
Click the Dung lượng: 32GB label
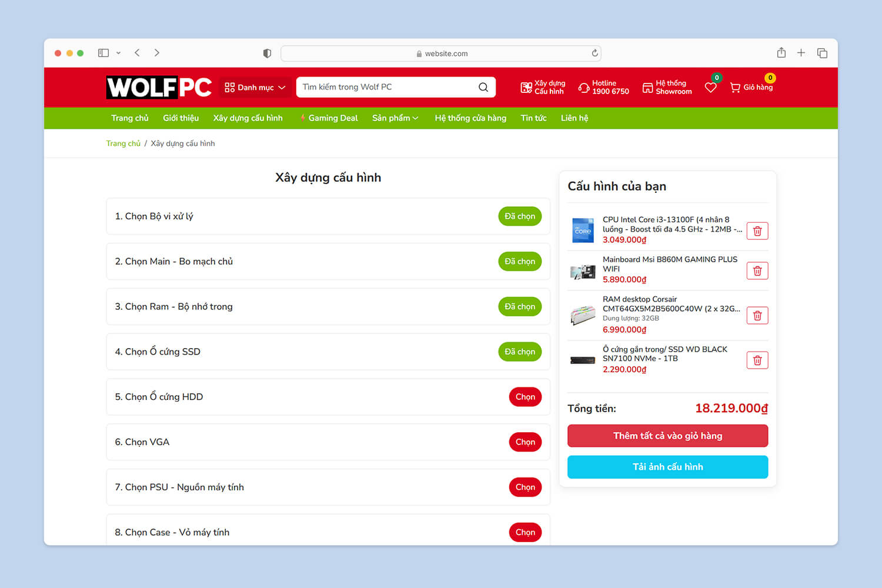(x=631, y=318)
